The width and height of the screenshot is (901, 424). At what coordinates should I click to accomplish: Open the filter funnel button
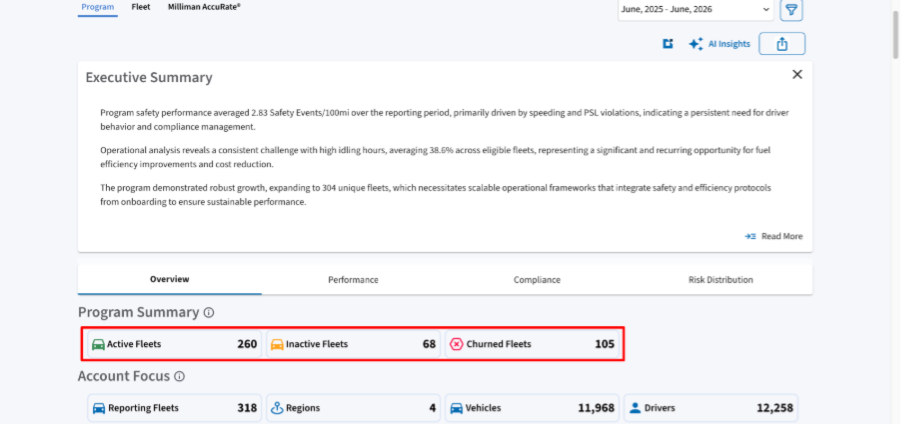click(791, 10)
